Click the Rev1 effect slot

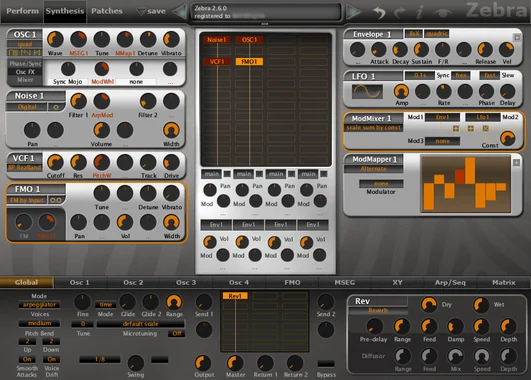[x=235, y=296]
